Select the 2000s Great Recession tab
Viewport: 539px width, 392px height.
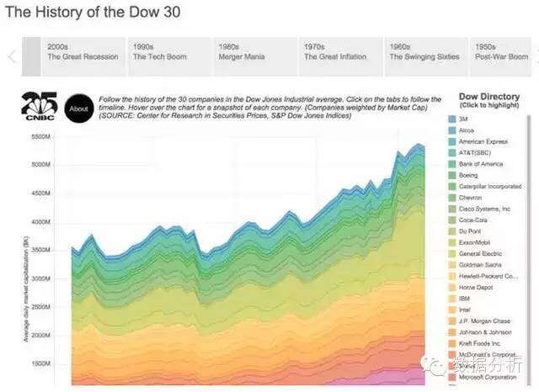(83, 52)
